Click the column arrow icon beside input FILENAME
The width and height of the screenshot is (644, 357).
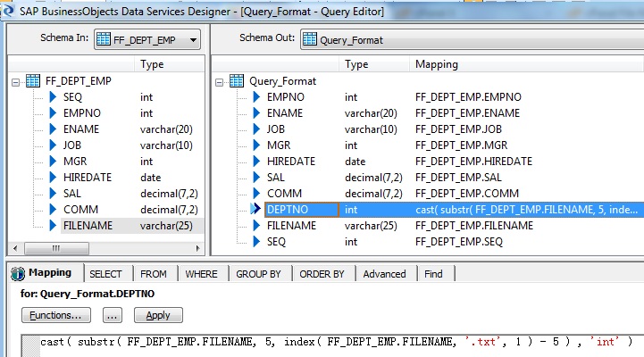point(53,225)
